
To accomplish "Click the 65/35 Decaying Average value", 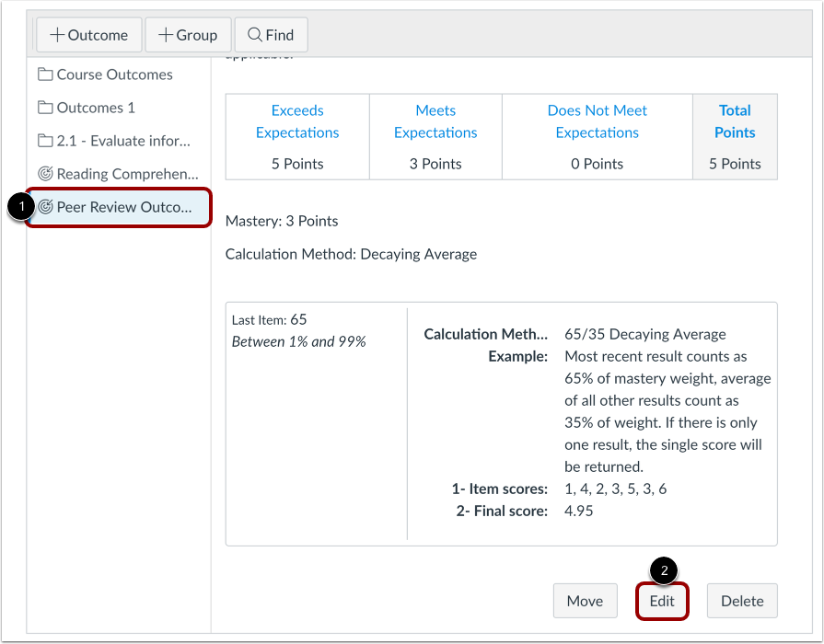I will coord(645,334).
